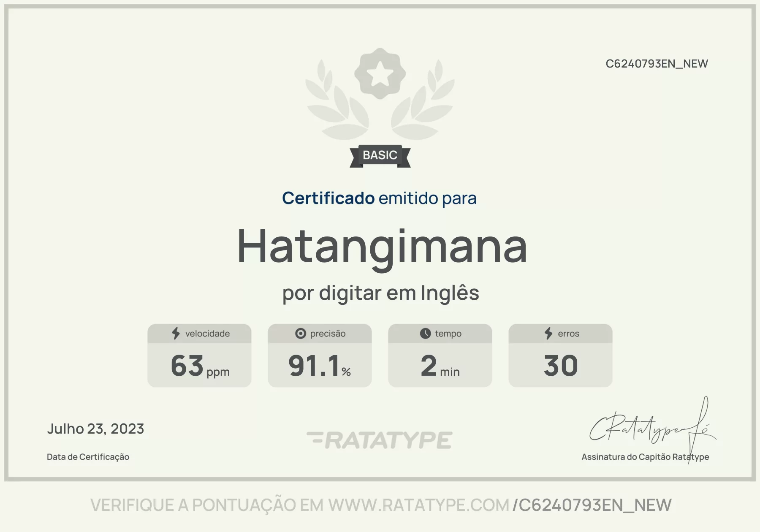Click the clock icon beside tempo
760x532 pixels.
(425, 334)
